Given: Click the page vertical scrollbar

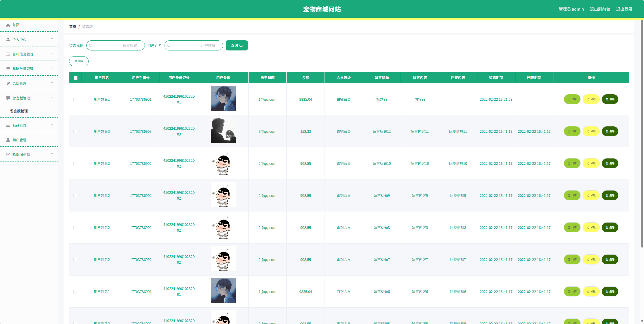Looking at the screenshot, I should pos(642,134).
